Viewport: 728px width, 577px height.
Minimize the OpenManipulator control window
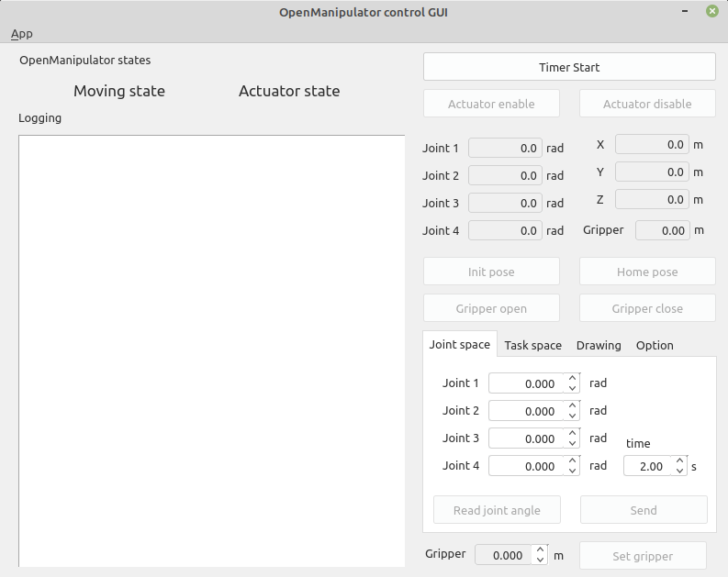point(685,11)
